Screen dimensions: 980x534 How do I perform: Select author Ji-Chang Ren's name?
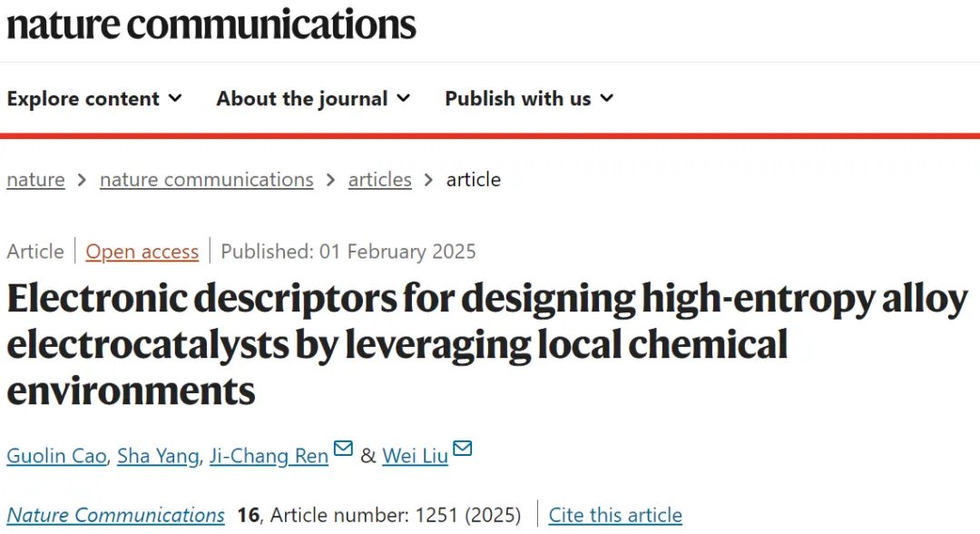point(269,456)
